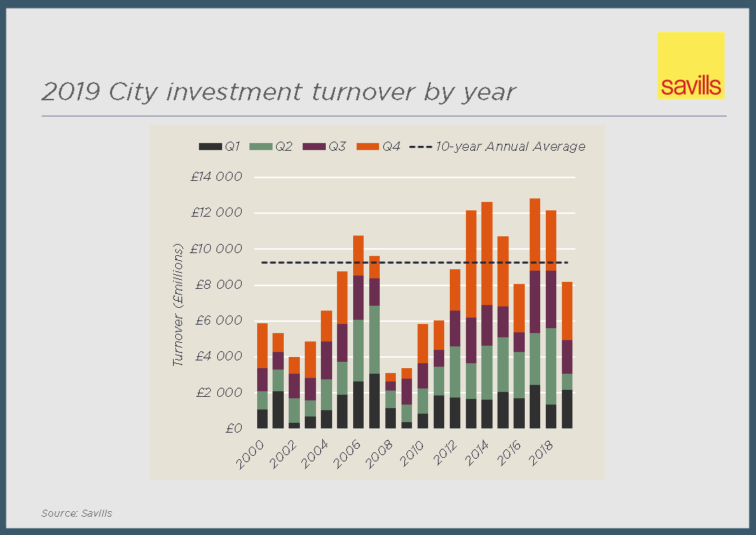Screen dimensions: 756x535
Task: Select the 2018 x-axis year label
Action: coord(542,454)
